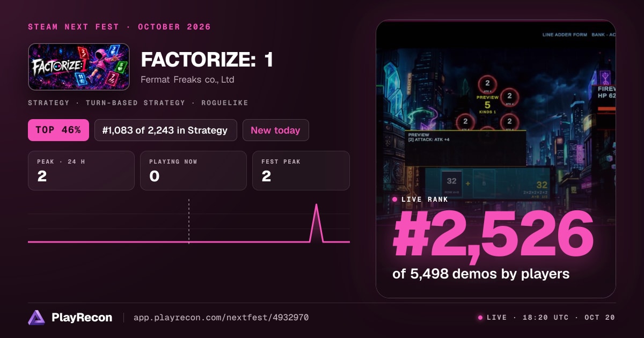Click the pink LIVE status dot in footer
This screenshot has width=644, height=338.
480,318
